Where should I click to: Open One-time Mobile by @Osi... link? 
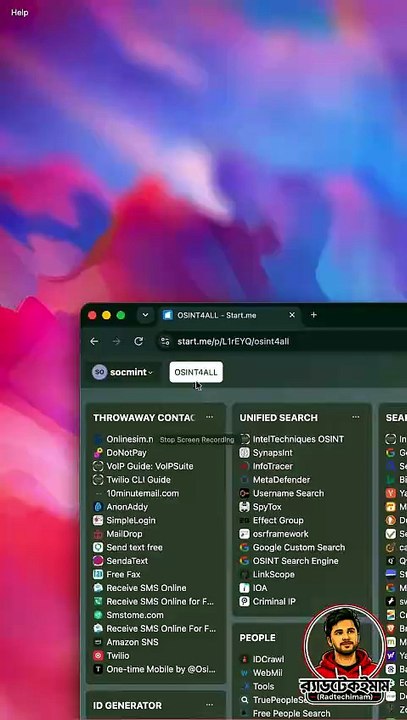[x=161, y=669]
